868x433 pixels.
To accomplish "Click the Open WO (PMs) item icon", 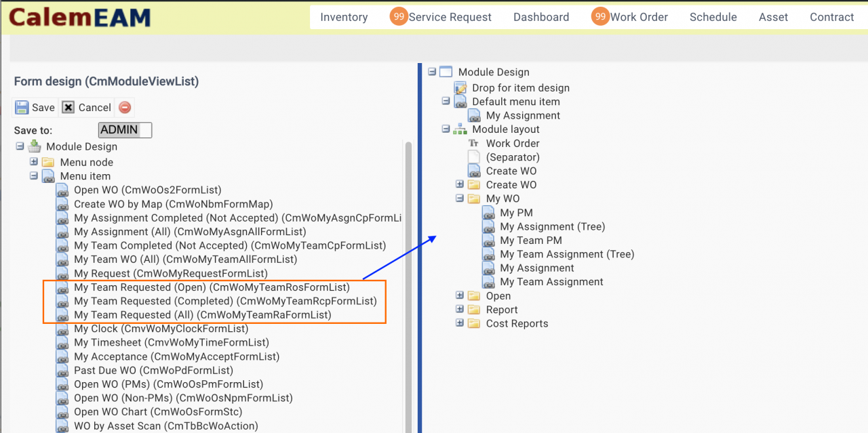I will click(x=62, y=384).
